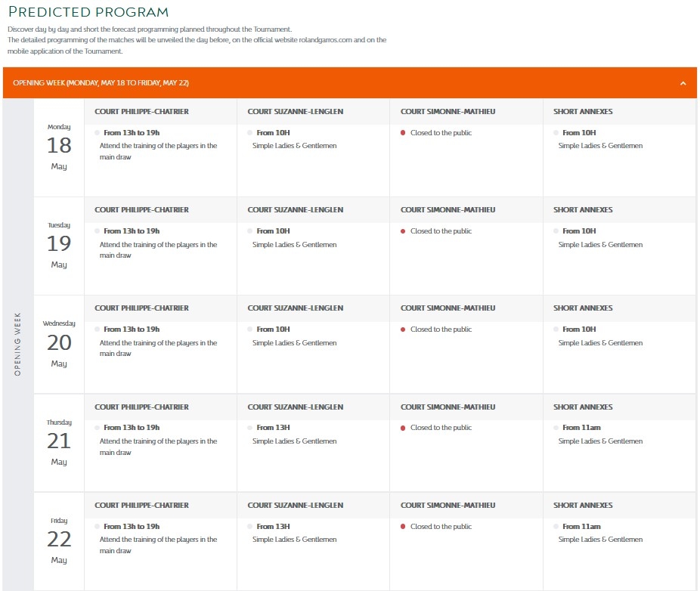Select the Wednesday 20 May date cell
The height and width of the screenshot is (591, 700).
(x=59, y=343)
